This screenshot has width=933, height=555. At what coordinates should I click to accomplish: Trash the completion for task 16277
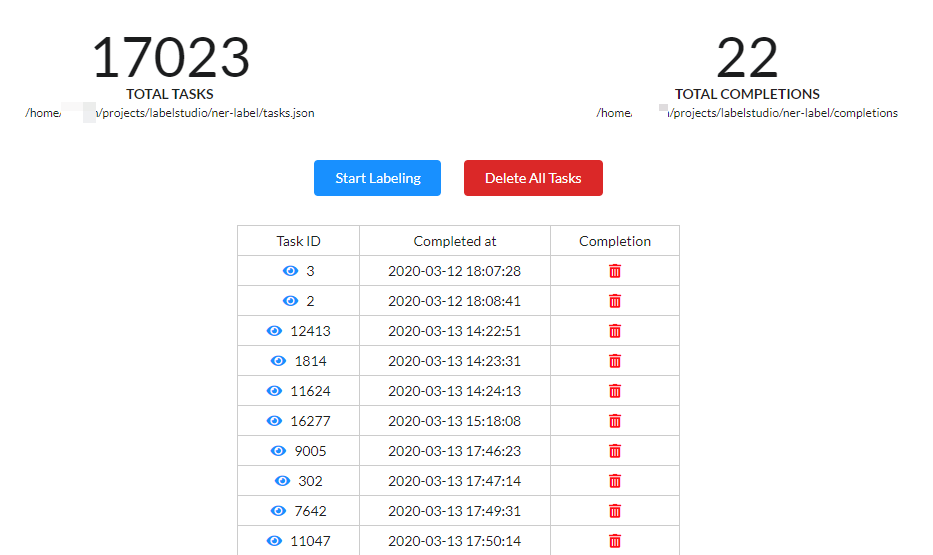coord(615,421)
